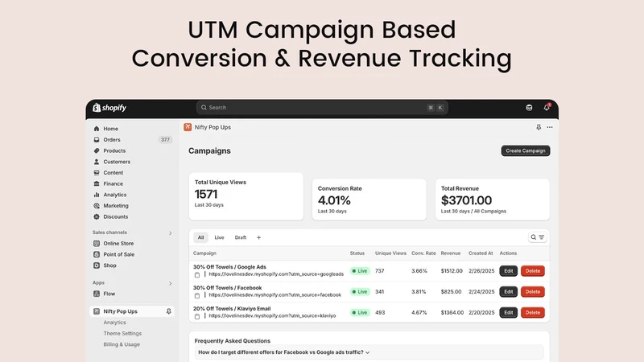Screen dimensions: 644x362
Task: Click the 30% Off Towels / Google Ads title
Action: [x=229, y=267]
